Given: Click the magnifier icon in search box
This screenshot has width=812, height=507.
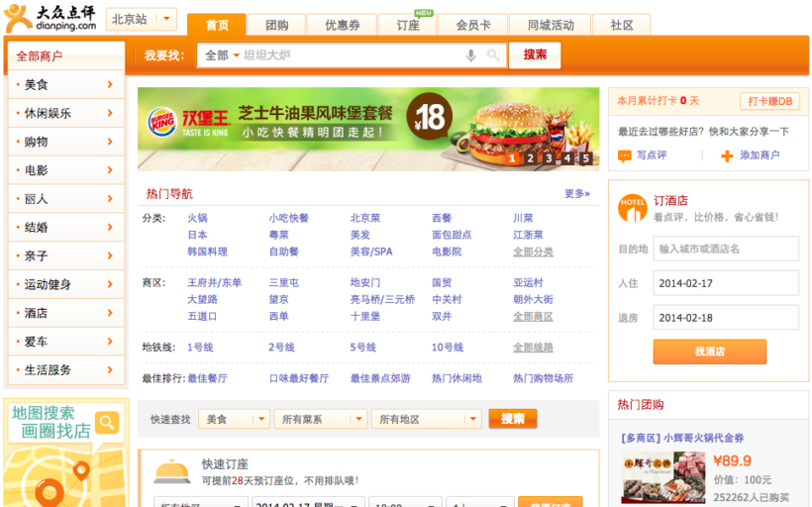Looking at the screenshot, I should click(493, 55).
